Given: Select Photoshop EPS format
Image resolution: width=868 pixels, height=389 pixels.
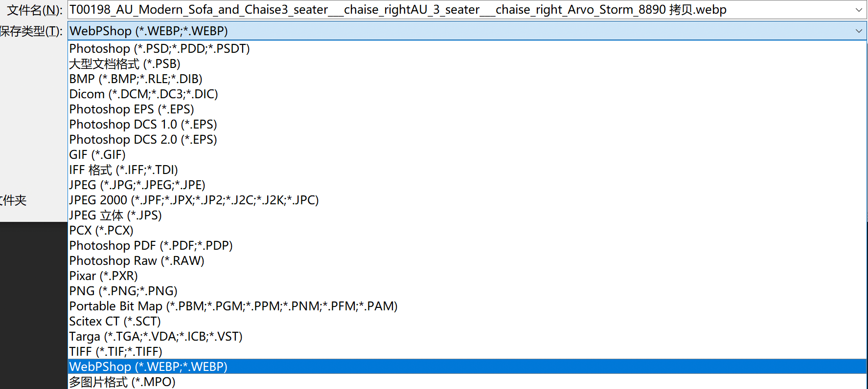Looking at the screenshot, I should (x=132, y=109).
